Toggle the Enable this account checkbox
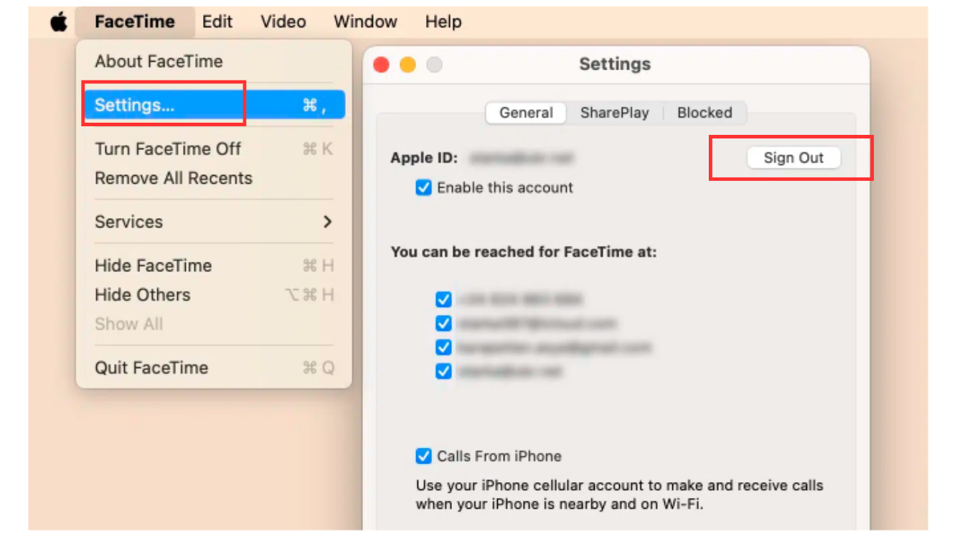The height and width of the screenshot is (551, 980). coord(424,188)
